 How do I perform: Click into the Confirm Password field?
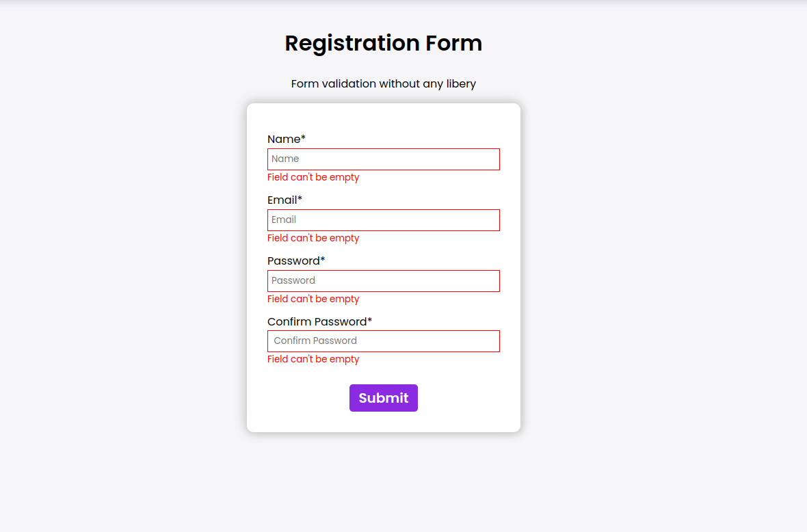coord(383,341)
